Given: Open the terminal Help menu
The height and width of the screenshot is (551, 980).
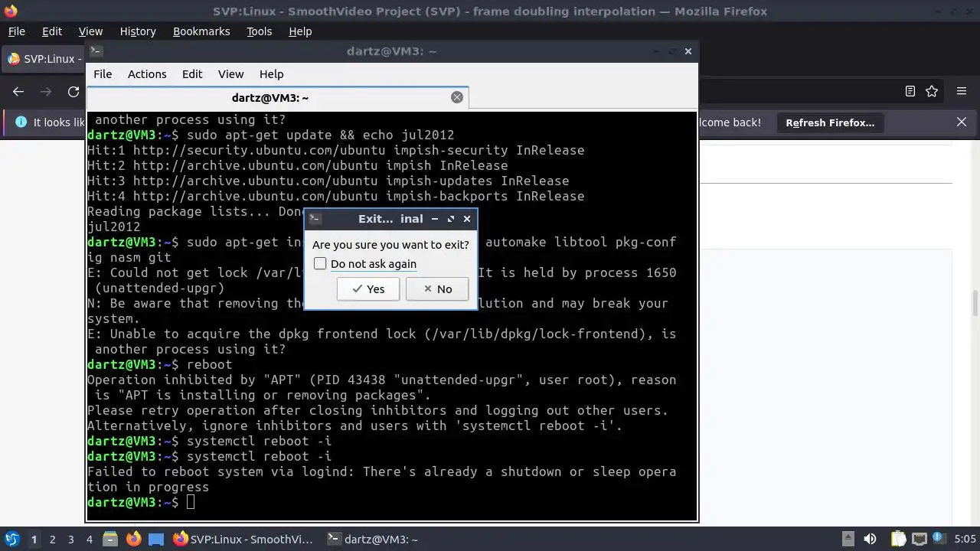Looking at the screenshot, I should coord(272,74).
